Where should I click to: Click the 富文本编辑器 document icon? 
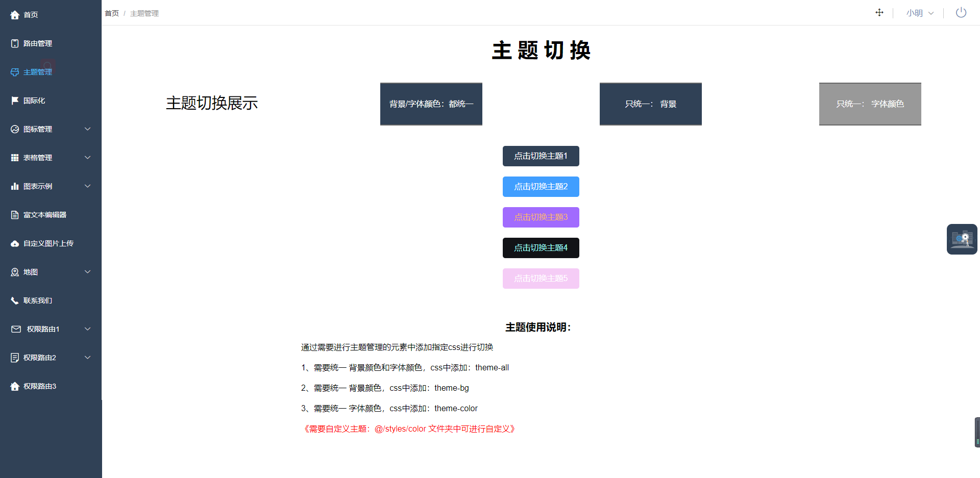15,215
